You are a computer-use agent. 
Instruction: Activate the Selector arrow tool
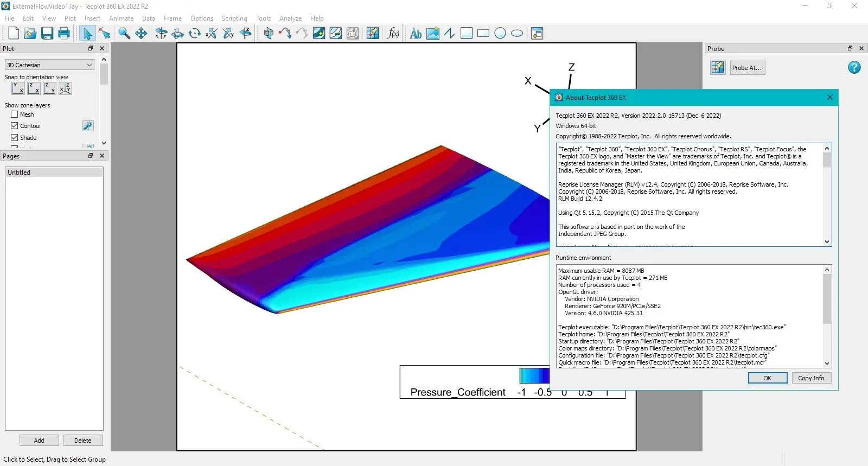point(87,34)
